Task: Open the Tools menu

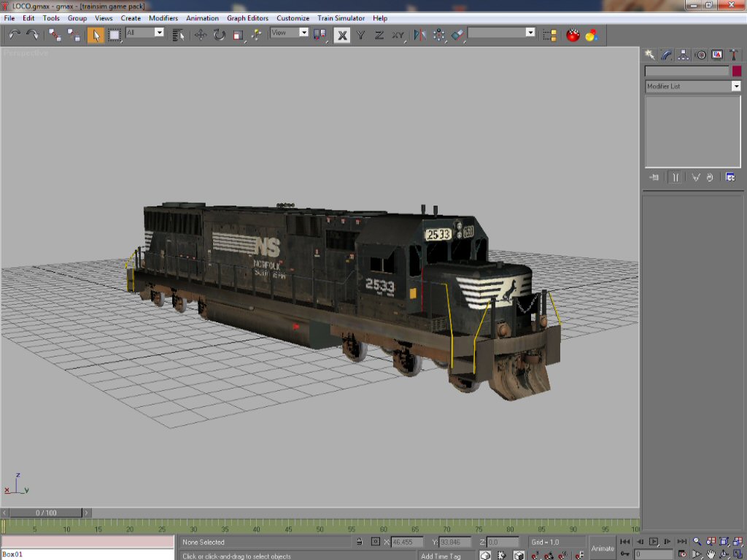Action: (51, 18)
